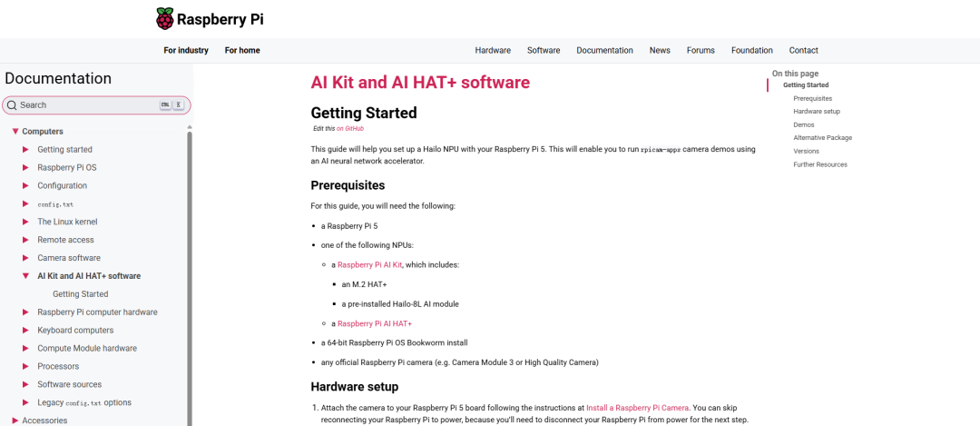This screenshot has height=426, width=980.
Task: Open the Contact page
Action: pyautogui.click(x=803, y=51)
